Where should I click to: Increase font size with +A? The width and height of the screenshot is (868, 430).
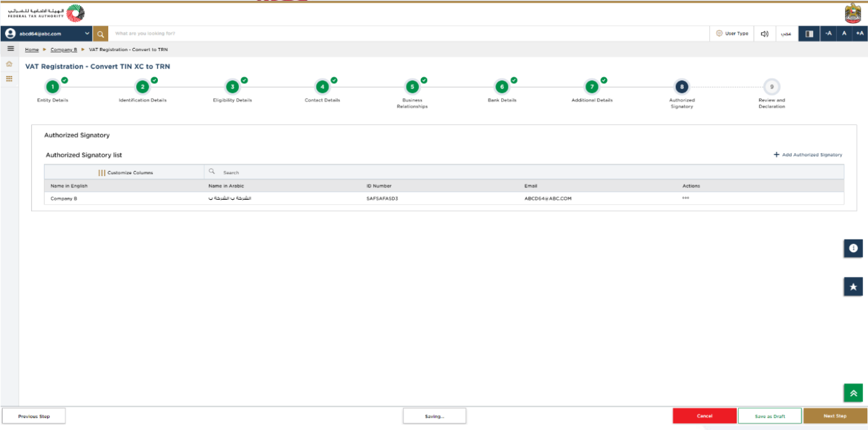coord(860,34)
